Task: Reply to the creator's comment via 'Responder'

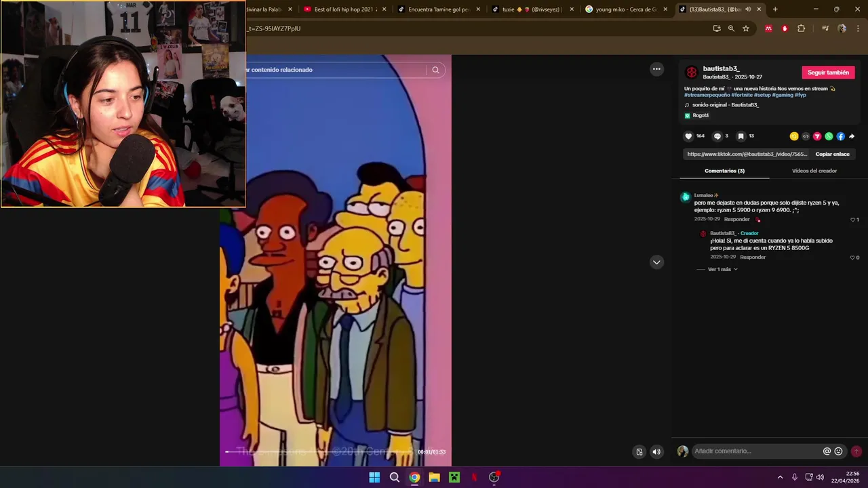Action: pyautogui.click(x=753, y=258)
